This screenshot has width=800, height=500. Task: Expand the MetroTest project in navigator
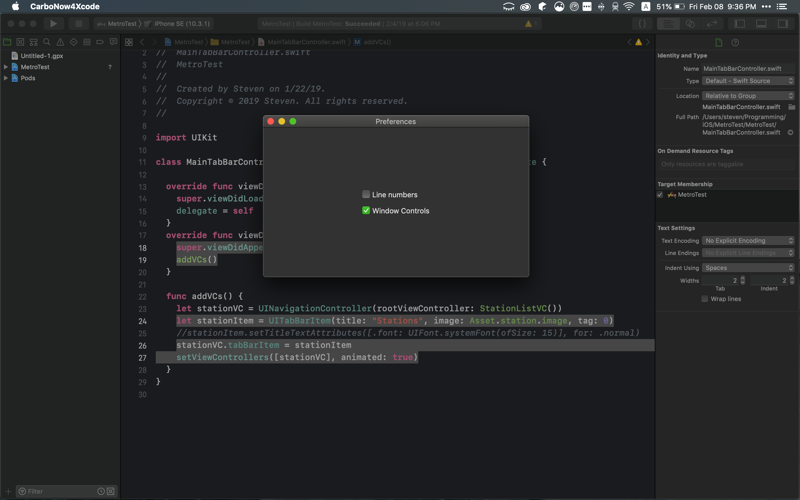point(6,67)
